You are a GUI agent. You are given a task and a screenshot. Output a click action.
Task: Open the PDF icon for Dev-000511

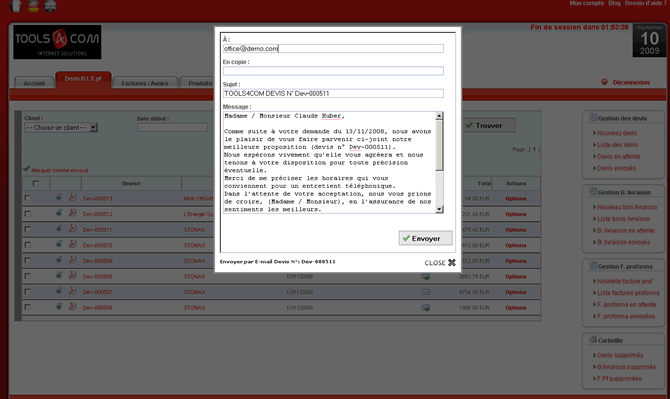coord(73,229)
